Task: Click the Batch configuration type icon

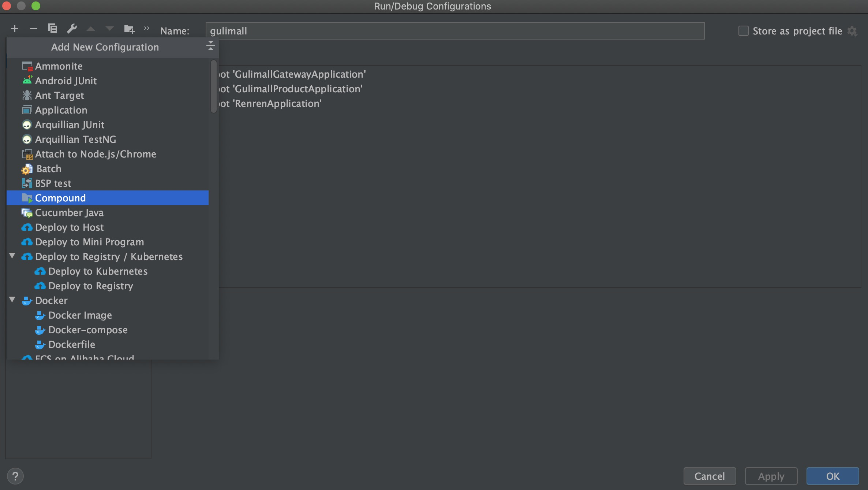Action: tap(26, 168)
